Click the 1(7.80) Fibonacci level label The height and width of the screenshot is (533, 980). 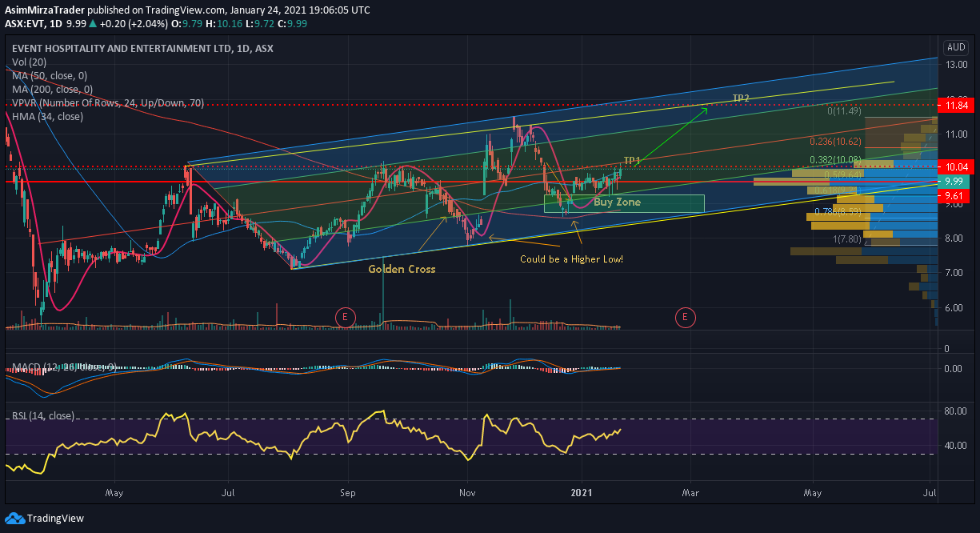tap(847, 238)
